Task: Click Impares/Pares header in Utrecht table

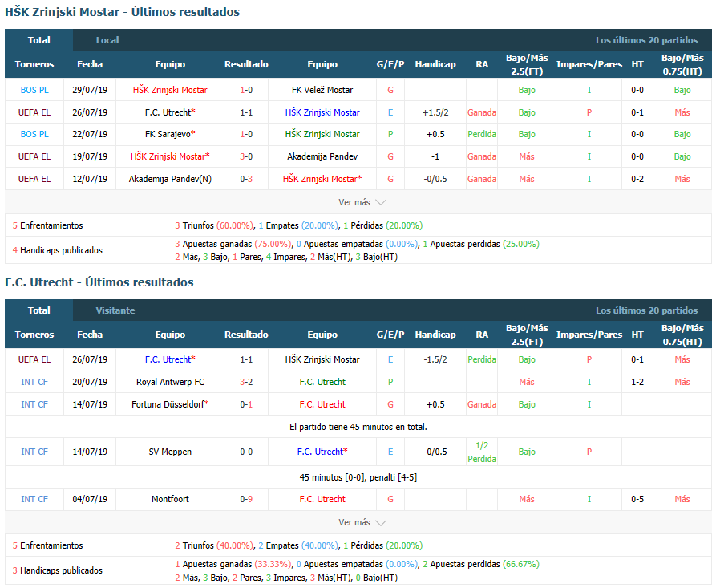Action: pyautogui.click(x=589, y=335)
